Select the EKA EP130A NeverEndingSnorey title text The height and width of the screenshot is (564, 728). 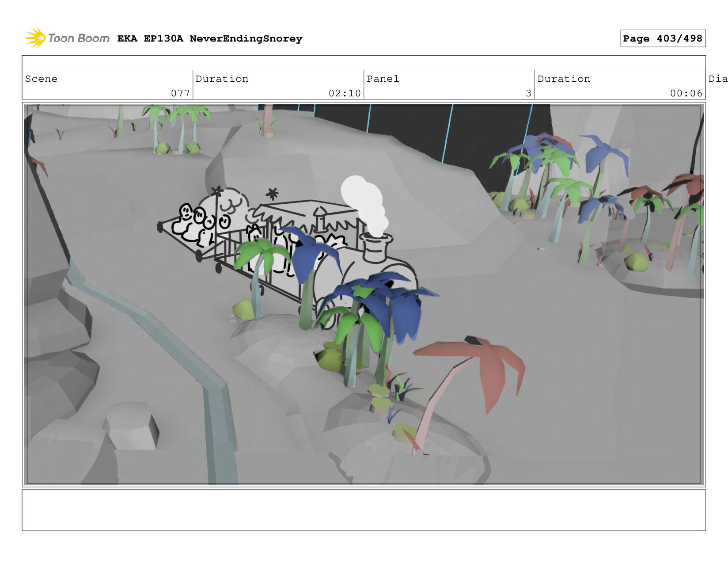(210, 38)
